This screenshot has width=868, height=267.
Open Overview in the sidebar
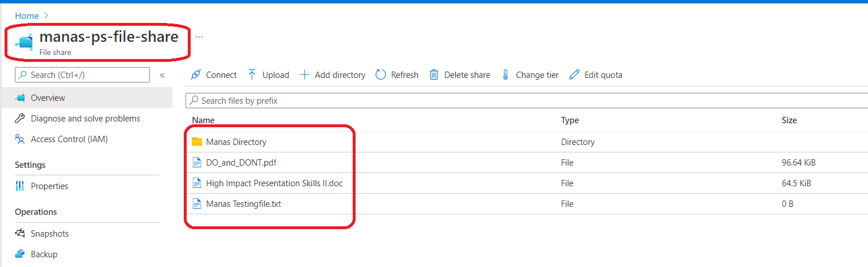click(86, 98)
